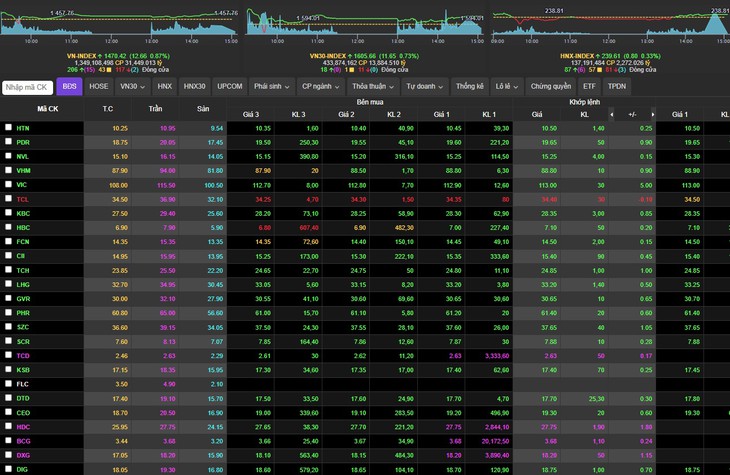Click the left arrow beside the +/- column
The image size is (730, 475).
(x=612, y=115)
